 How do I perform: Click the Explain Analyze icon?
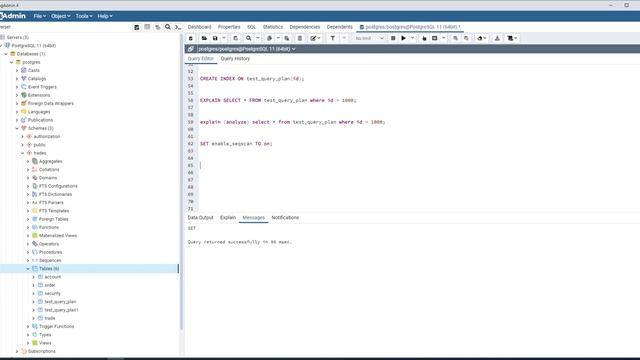tap(435, 38)
